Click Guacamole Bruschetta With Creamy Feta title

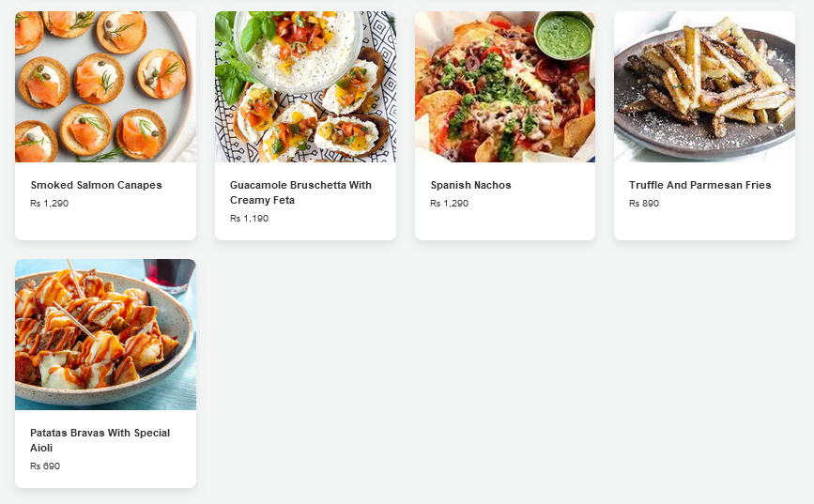click(300, 192)
